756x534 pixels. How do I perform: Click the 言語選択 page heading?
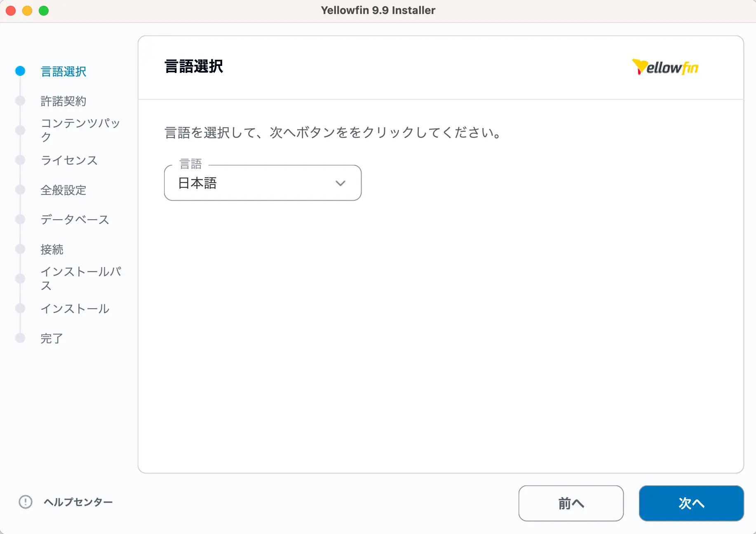pos(194,66)
